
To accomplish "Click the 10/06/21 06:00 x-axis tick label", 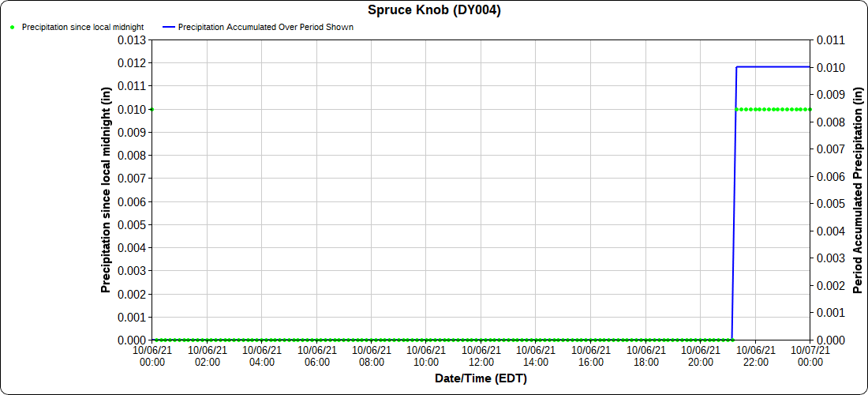I will pyautogui.click(x=316, y=355).
